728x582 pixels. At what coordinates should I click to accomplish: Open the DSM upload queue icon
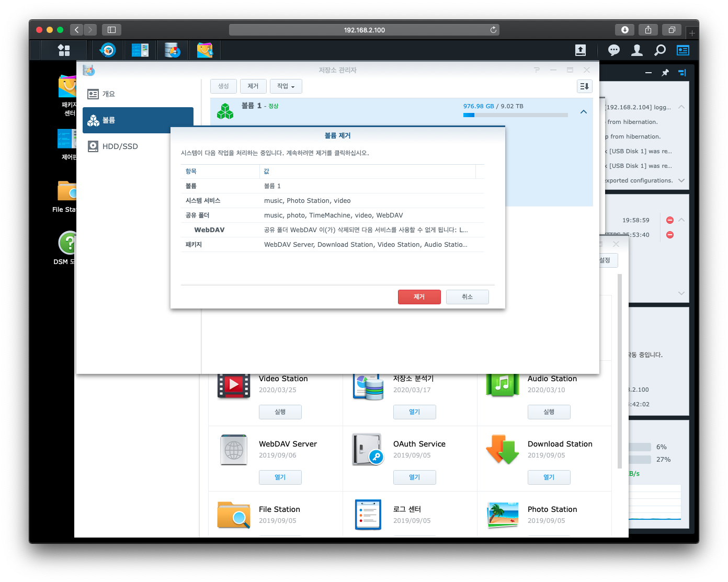pos(581,50)
